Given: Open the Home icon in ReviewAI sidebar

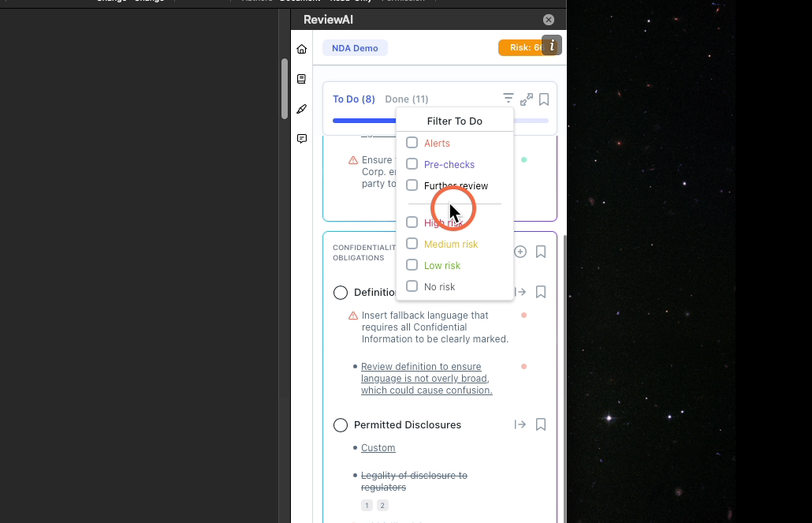Looking at the screenshot, I should click(302, 49).
